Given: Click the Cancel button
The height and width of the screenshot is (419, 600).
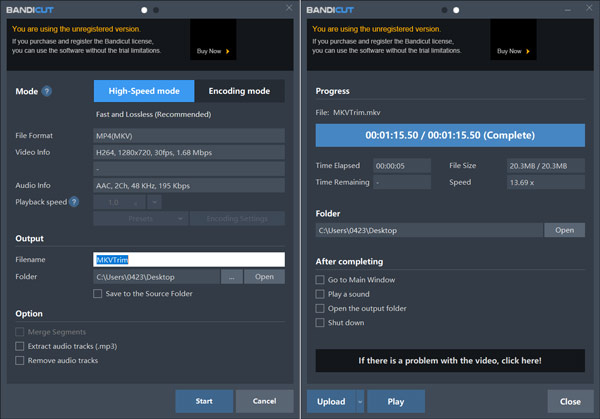Looking at the screenshot, I should [264, 401].
